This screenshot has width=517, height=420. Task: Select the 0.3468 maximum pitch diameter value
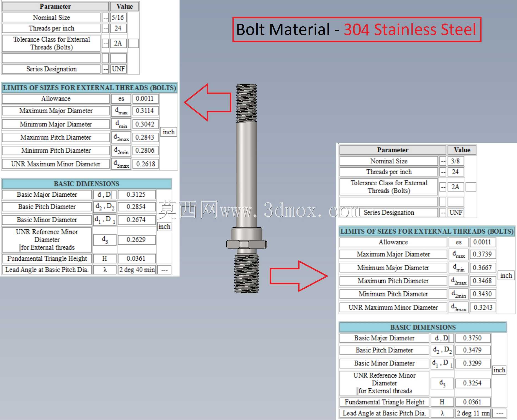(482, 281)
